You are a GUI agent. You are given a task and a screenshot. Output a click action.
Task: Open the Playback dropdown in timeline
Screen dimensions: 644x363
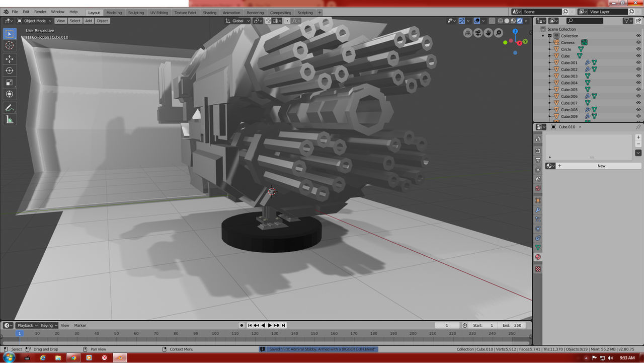(27, 325)
